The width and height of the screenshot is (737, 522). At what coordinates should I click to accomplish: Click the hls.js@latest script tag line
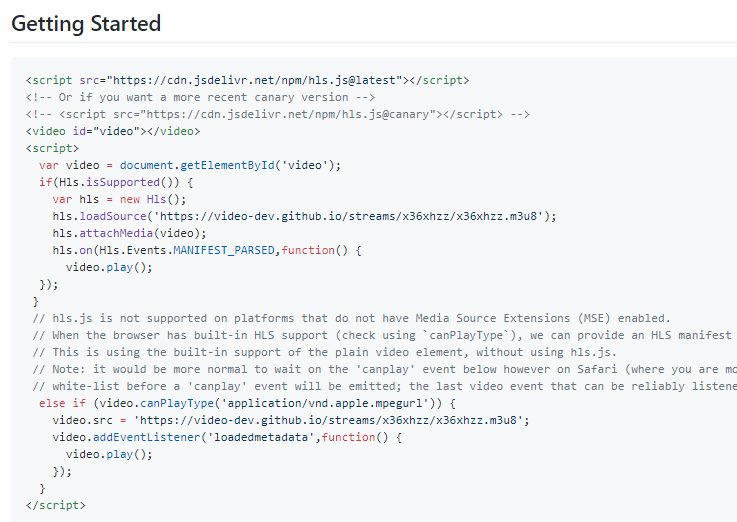[247, 80]
